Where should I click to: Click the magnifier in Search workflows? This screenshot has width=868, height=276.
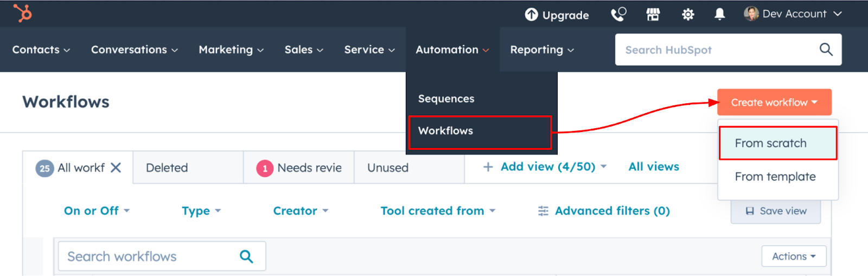(x=246, y=256)
